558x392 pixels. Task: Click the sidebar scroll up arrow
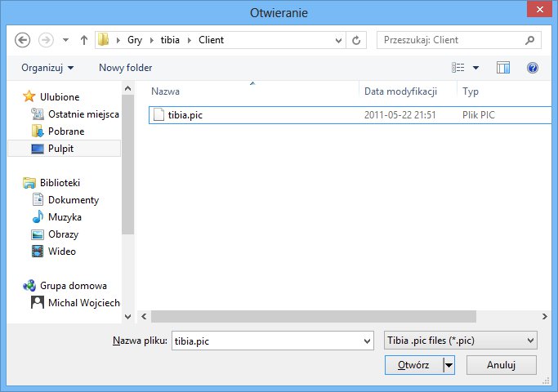tap(128, 88)
